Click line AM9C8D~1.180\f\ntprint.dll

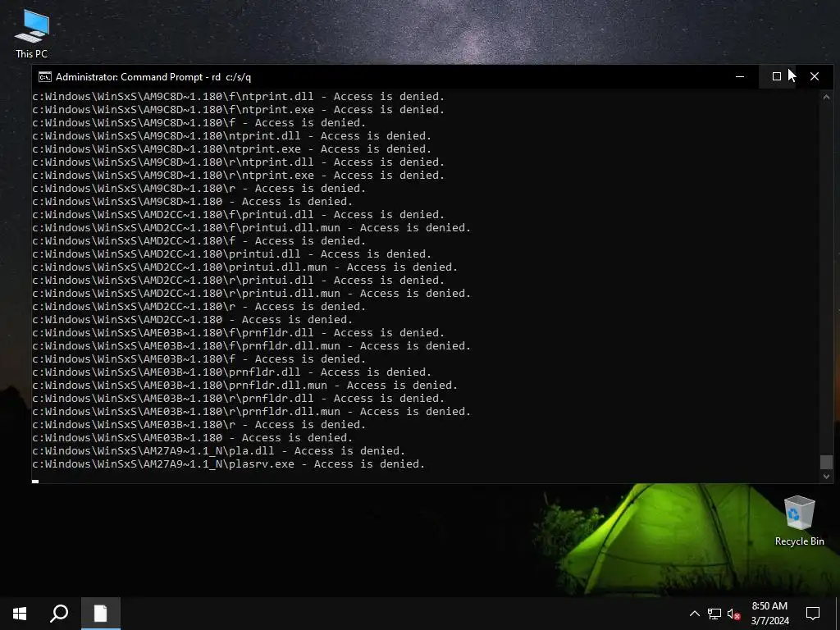pos(239,97)
